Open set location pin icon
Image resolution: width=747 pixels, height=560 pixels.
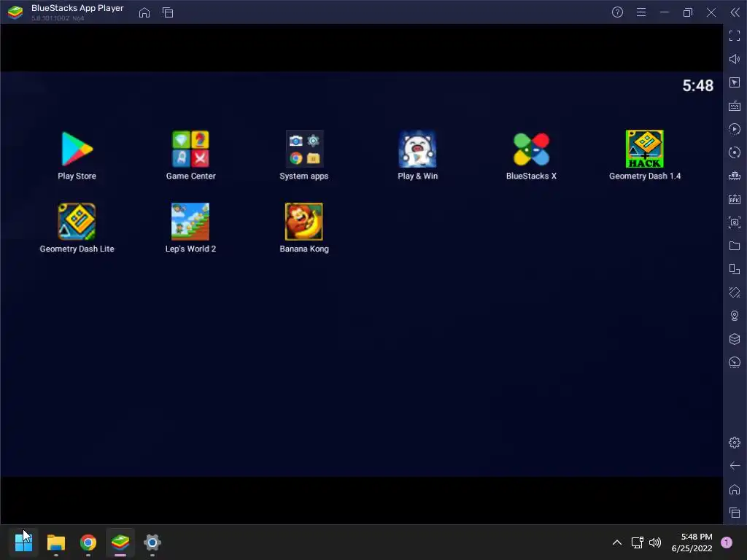735,316
